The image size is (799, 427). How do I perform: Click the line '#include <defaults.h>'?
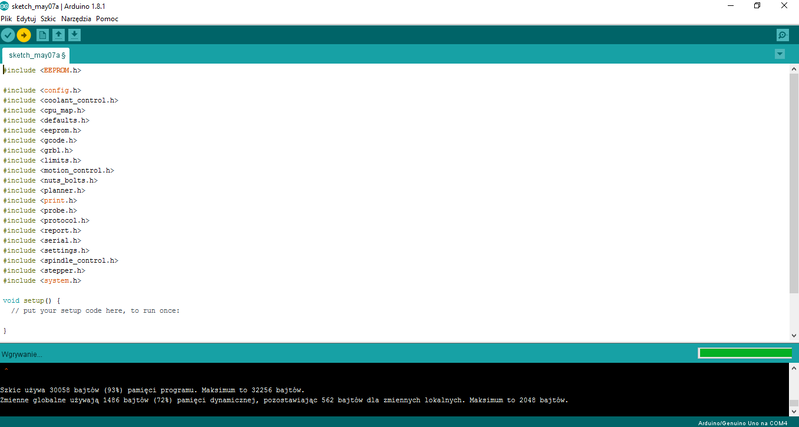[x=46, y=120]
